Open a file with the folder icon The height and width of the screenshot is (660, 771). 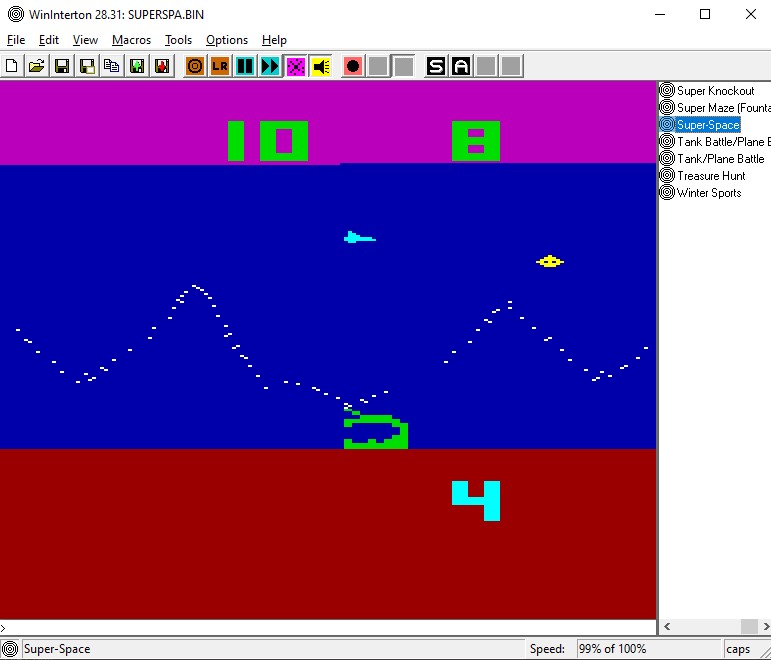37,66
